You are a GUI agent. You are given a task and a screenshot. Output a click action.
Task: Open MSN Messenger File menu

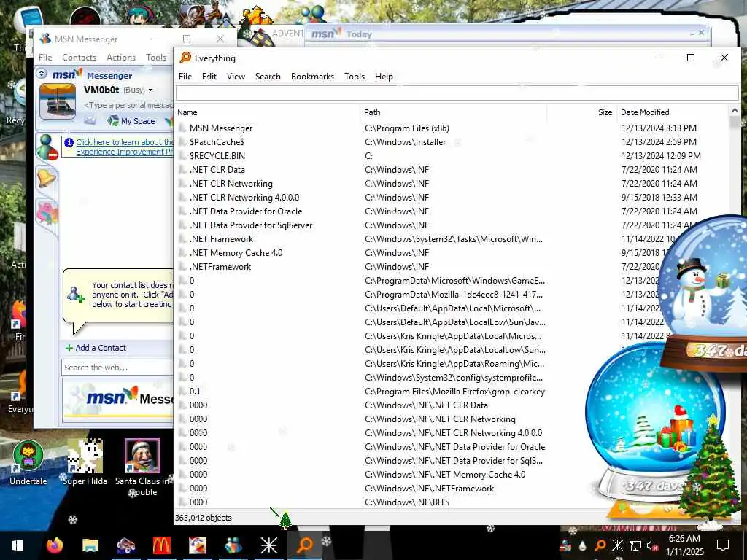point(45,57)
